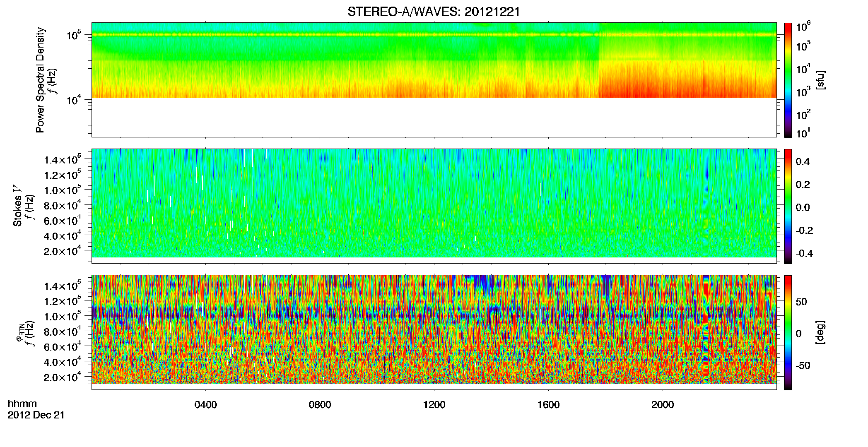868x447 pixels.
Task: Select the 1200 time axis label
Action: coord(434,405)
